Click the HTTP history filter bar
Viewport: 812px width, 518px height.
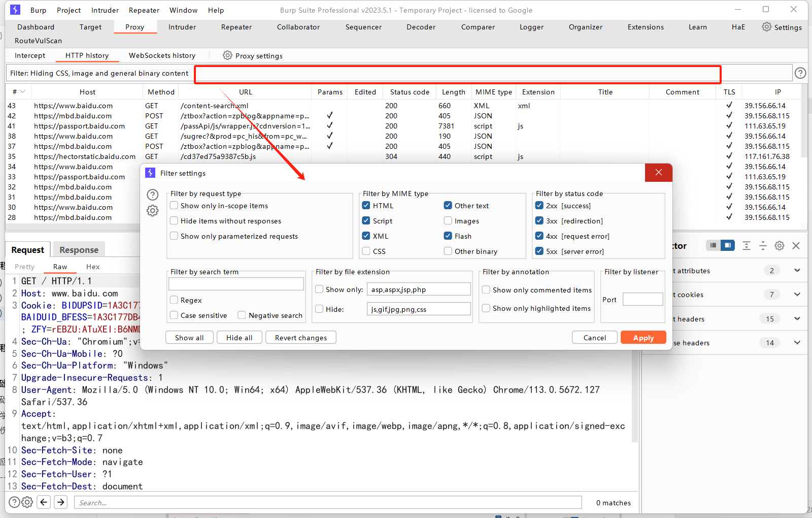[x=398, y=73]
